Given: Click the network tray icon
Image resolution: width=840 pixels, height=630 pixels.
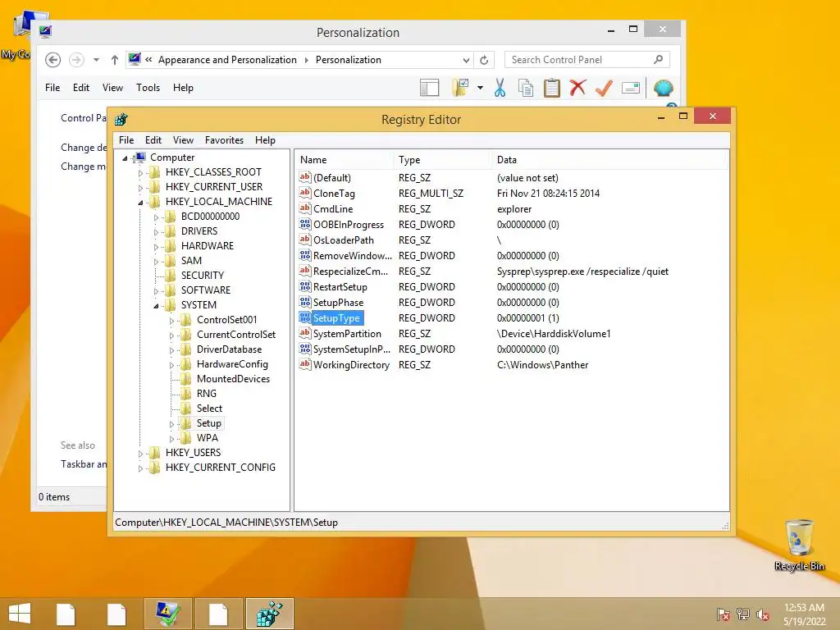Looking at the screenshot, I should click(743, 614).
